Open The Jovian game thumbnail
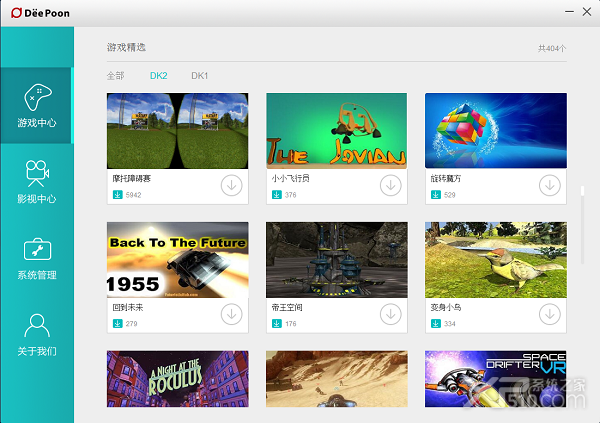Image resolution: width=600 pixels, height=423 pixels. 337,131
